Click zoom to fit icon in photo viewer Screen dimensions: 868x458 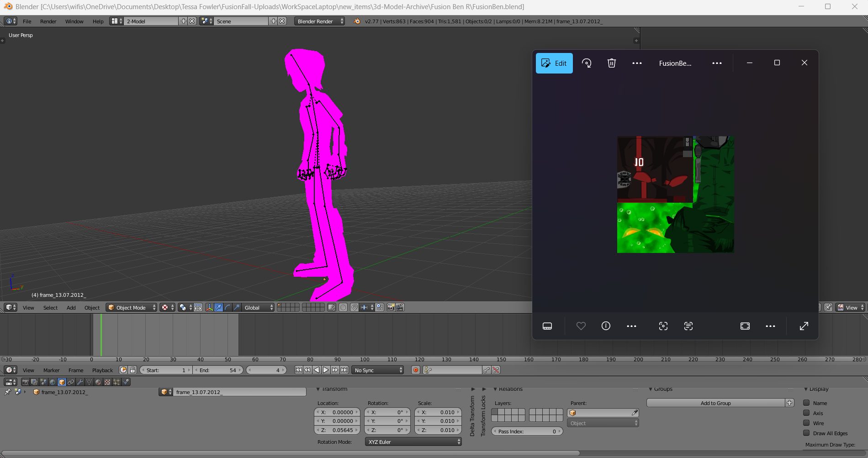[x=745, y=326]
